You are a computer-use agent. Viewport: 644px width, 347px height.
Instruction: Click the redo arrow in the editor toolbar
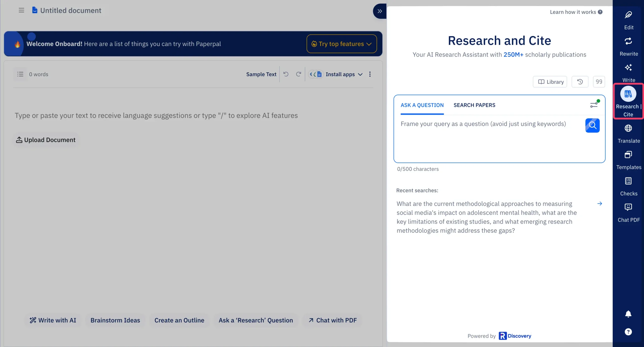298,74
